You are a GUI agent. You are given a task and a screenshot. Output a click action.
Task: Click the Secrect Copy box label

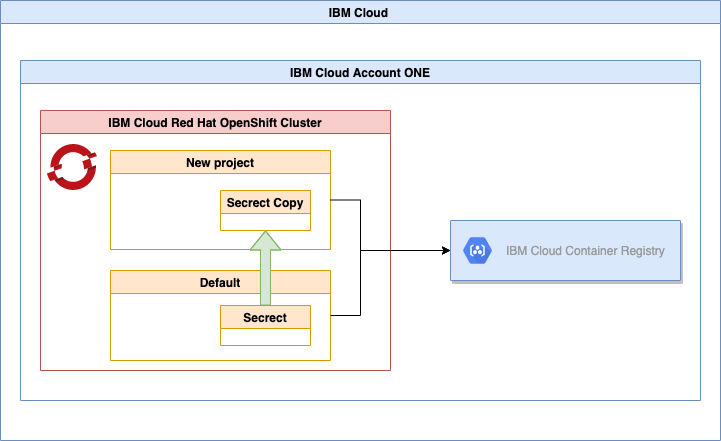point(265,203)
